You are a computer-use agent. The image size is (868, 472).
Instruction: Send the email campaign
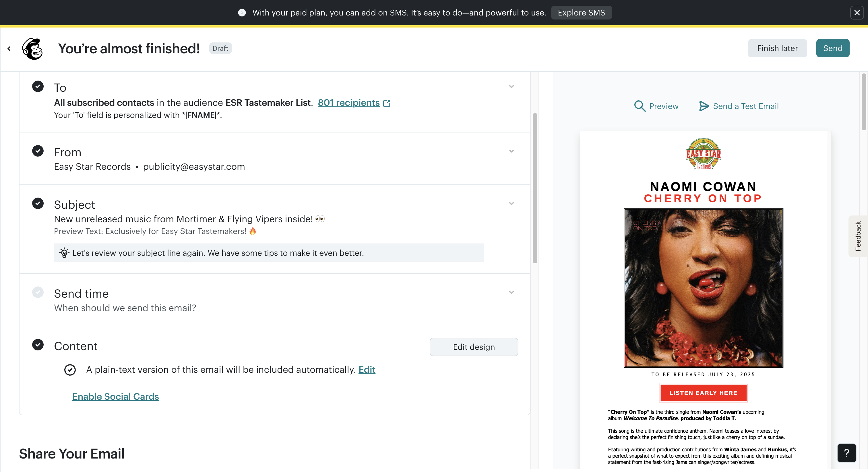click(833, 48)
